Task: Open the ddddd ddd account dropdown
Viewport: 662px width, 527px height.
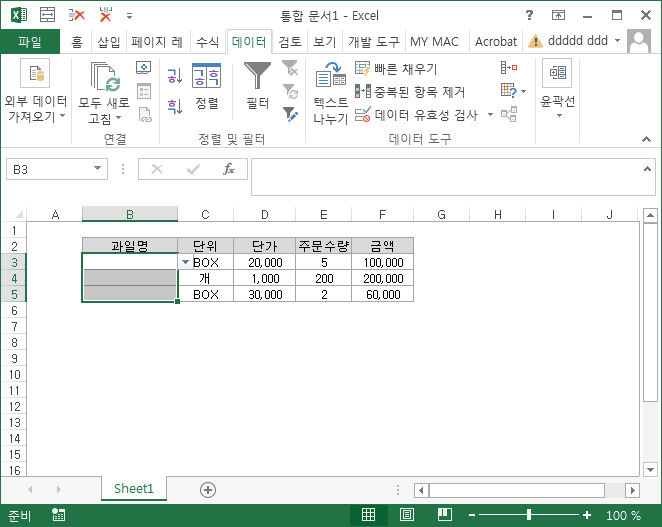Action: (x=618, y=41)
